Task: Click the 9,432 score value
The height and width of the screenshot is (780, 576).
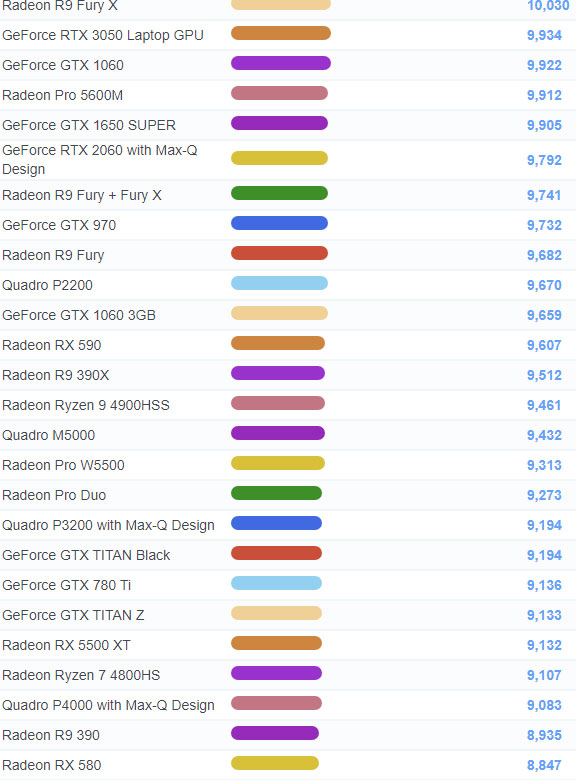Action: (x=544, y=435)
